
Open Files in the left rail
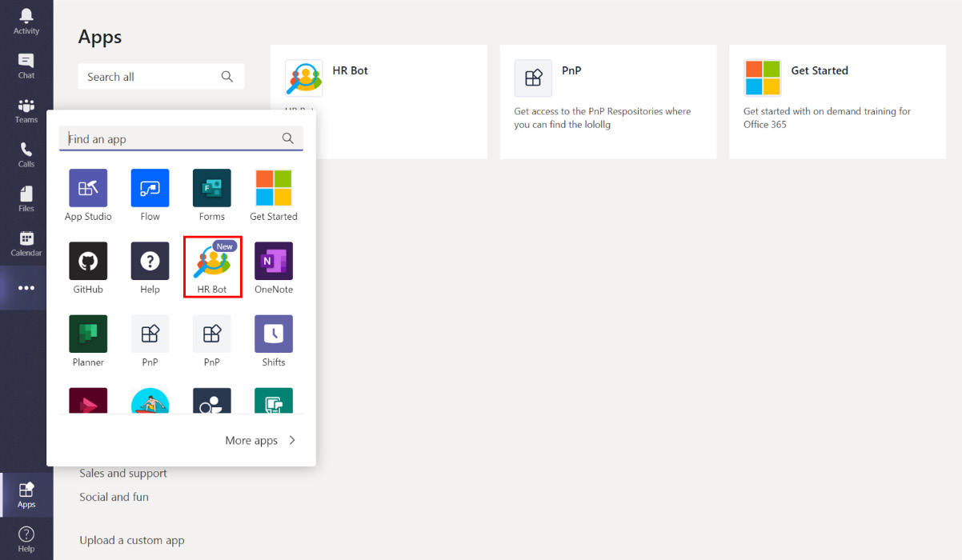(x=26, y=199)
